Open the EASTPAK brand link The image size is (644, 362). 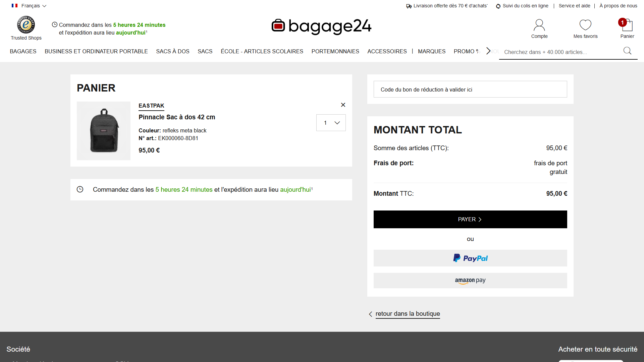pos(151,106)
